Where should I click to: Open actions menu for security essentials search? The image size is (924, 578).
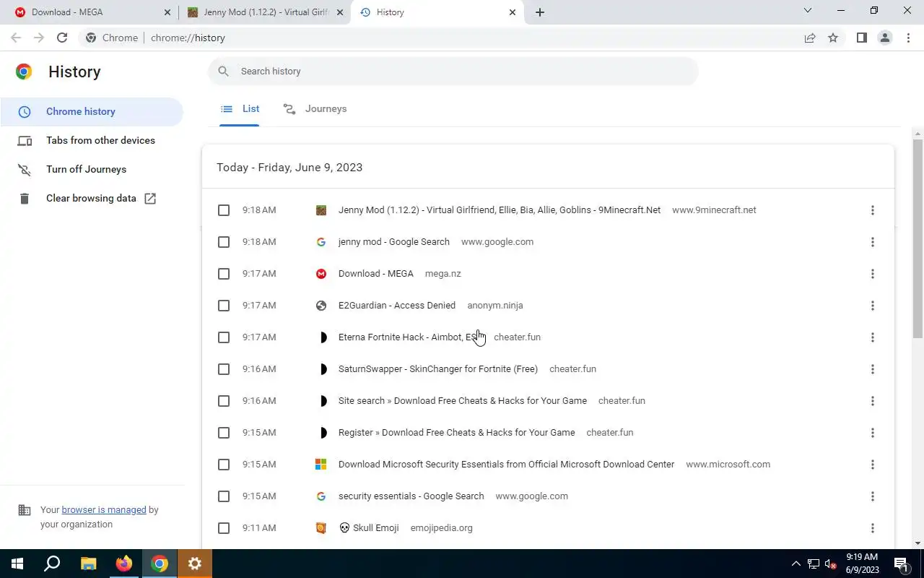pyautogui.click(x=873, y=496)
